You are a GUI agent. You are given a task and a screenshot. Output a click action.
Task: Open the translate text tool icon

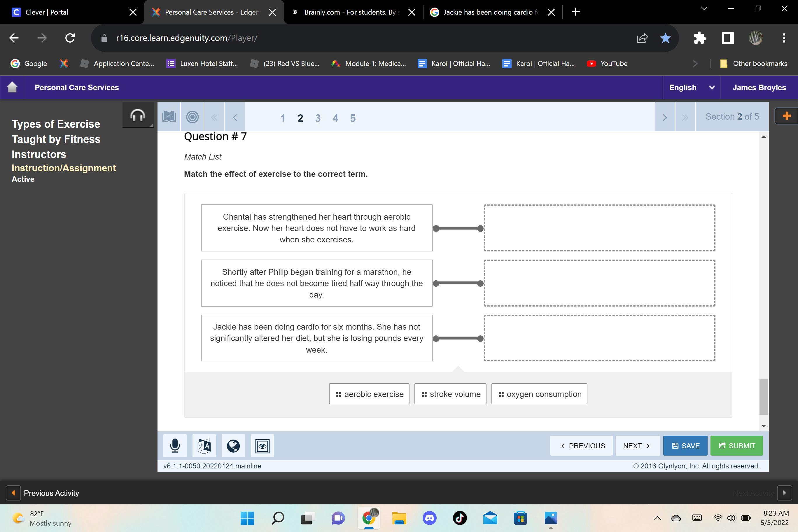(x=204, y=445)
